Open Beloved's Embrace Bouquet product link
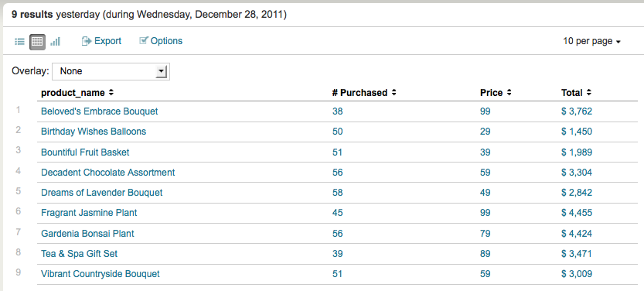Screen dimensions: 644x291 point(100,111)
